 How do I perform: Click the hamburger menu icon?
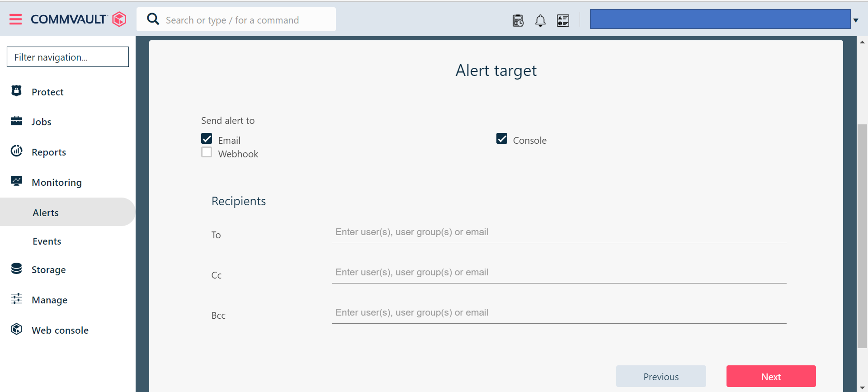[16, 19]
